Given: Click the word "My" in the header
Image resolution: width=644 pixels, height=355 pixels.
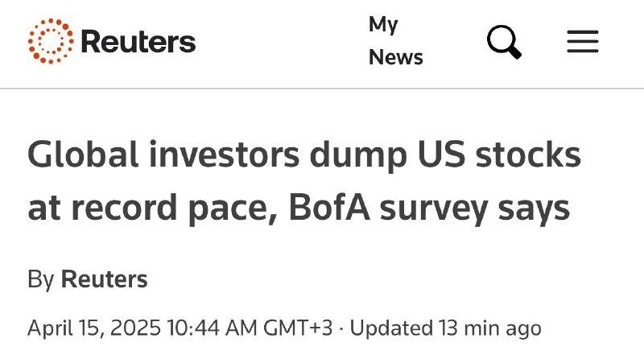Looking at the screenshot, I should [x=383, y=25].
